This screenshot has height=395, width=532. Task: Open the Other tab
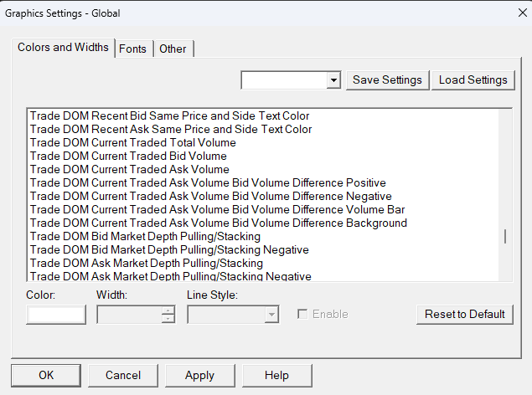tap(173, 49)
